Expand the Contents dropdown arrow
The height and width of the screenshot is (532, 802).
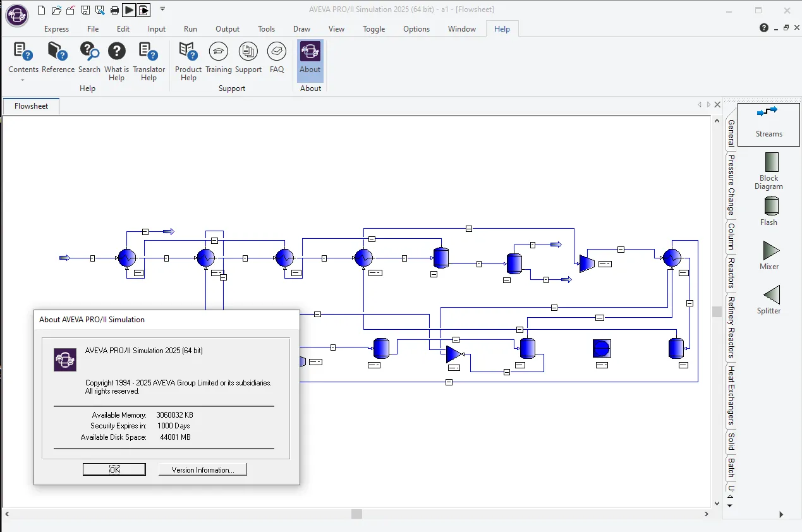[23, 80]
